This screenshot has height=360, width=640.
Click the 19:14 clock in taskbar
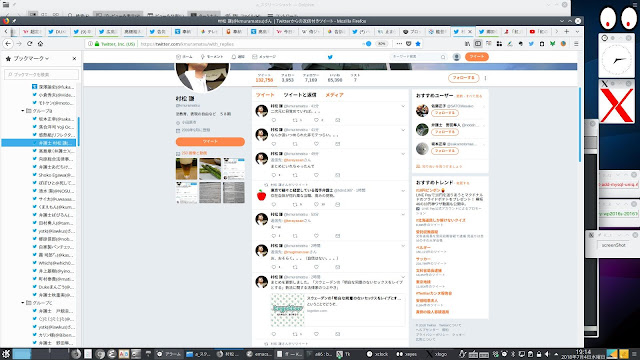[583, 354]
